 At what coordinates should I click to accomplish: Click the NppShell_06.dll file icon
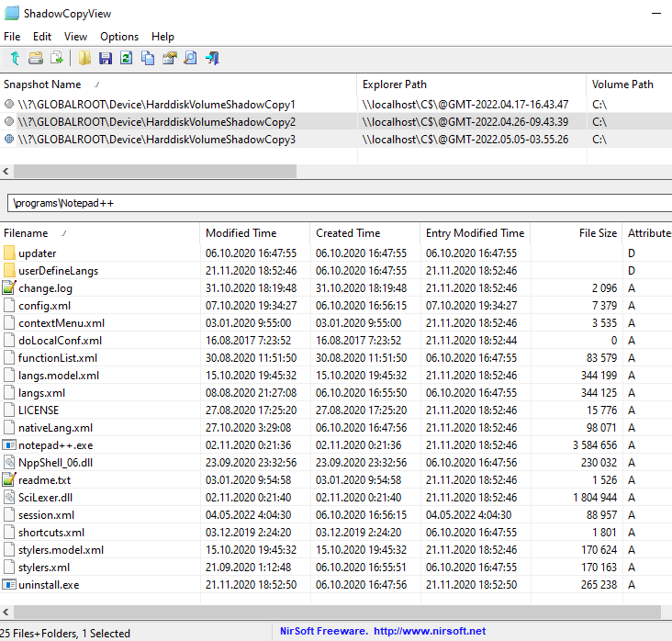tap(9, 462)
